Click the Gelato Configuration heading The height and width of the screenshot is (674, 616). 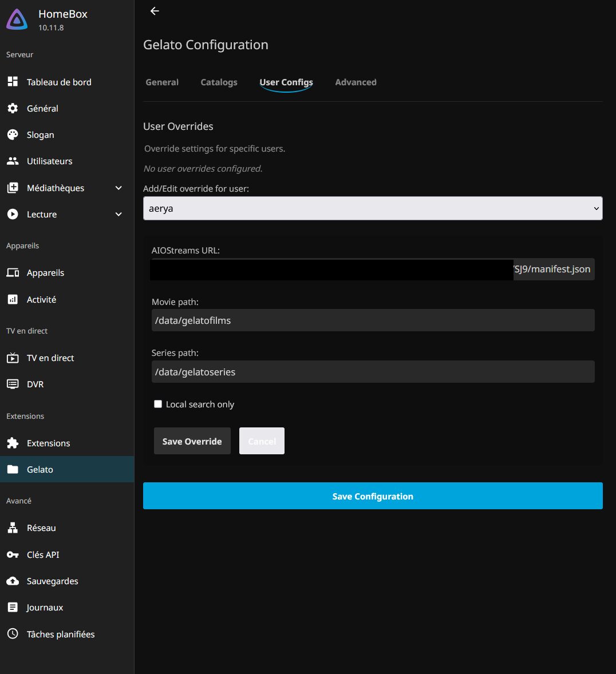point(206,45)
